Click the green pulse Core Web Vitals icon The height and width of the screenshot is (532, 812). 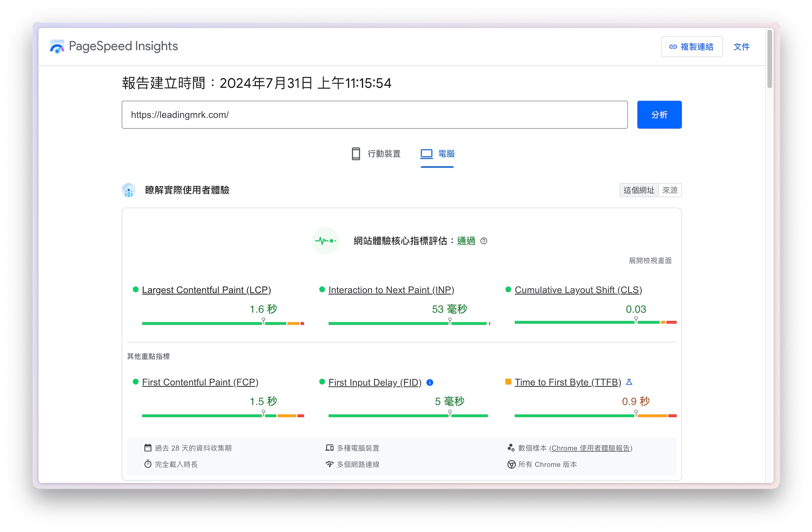(x=326, y=241)
